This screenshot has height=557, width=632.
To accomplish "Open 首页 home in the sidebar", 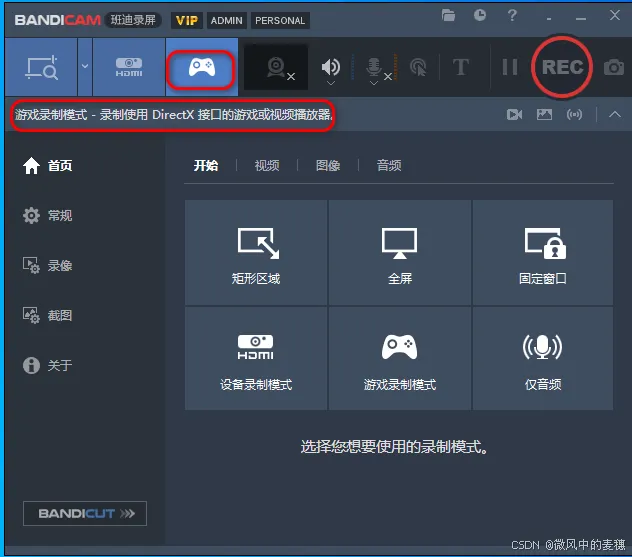I will pyautogui.click(x=48, y=165).
